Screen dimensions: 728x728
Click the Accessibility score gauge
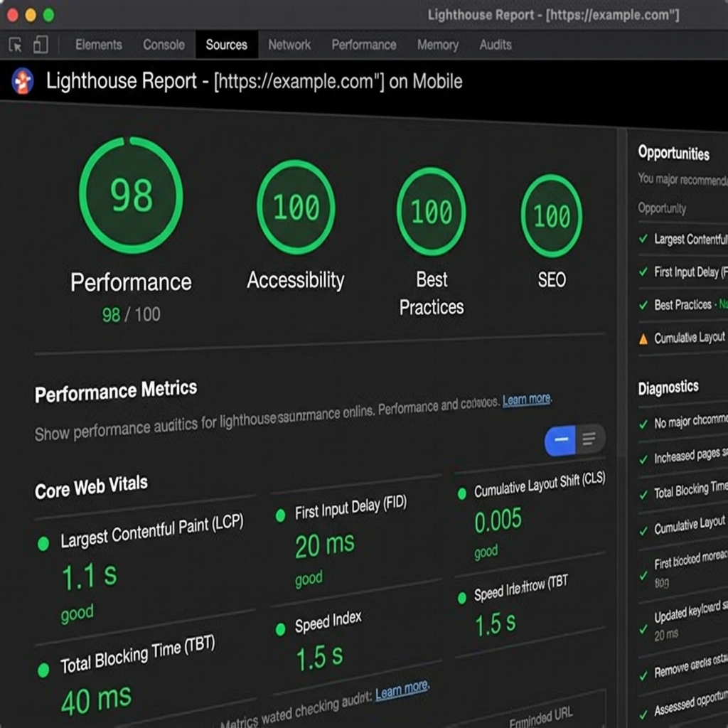(x=296, y=207)
